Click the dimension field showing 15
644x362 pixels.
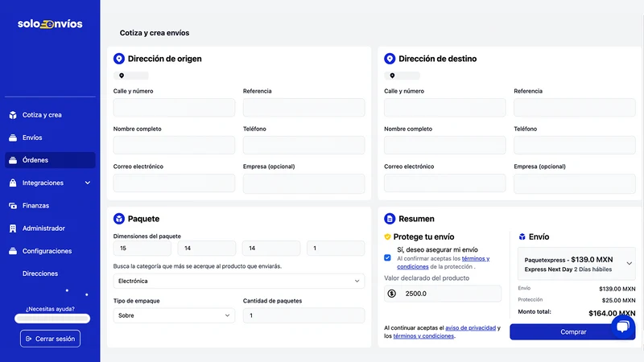pos(142,249)
